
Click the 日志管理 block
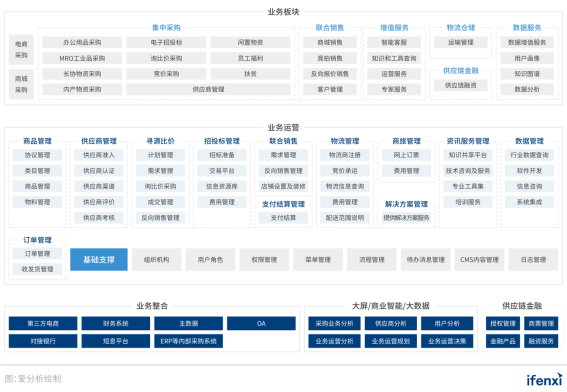pos(533,259)
